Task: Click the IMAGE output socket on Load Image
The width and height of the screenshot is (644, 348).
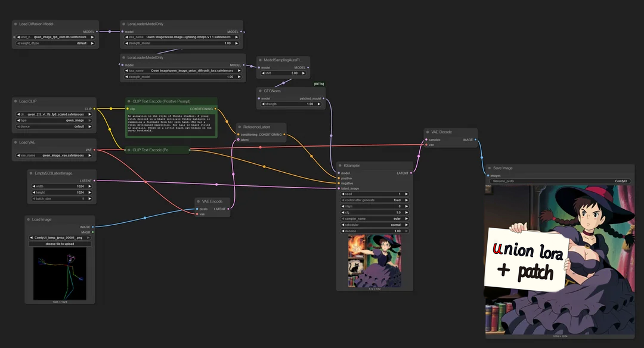Action: pos(93,227)
